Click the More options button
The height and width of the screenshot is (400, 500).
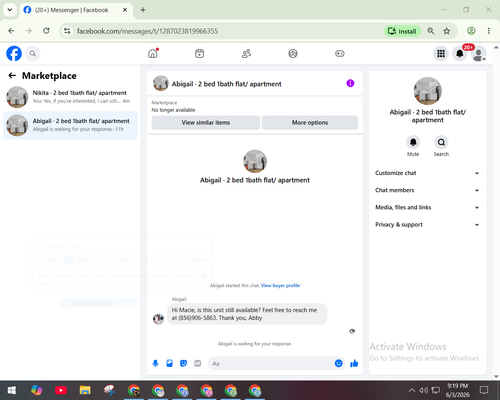tap(310, 123)
